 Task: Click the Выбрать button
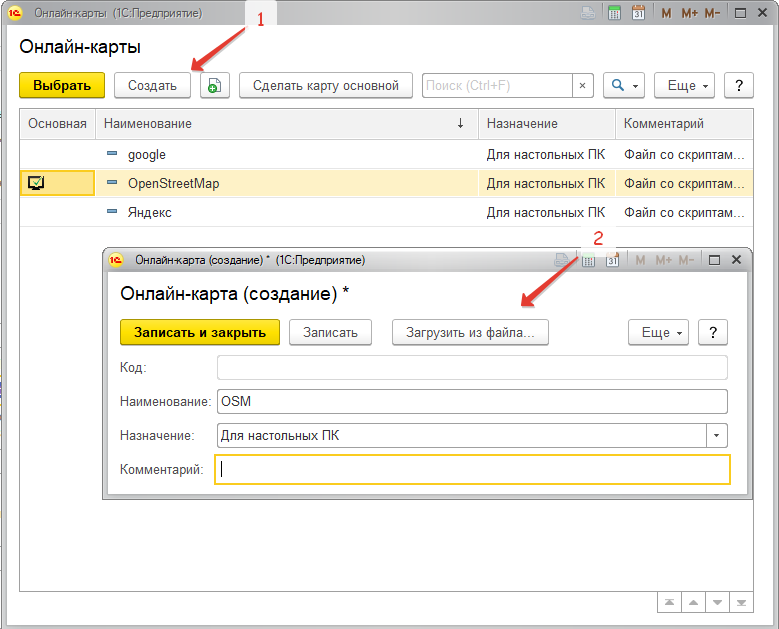[62, 85]
